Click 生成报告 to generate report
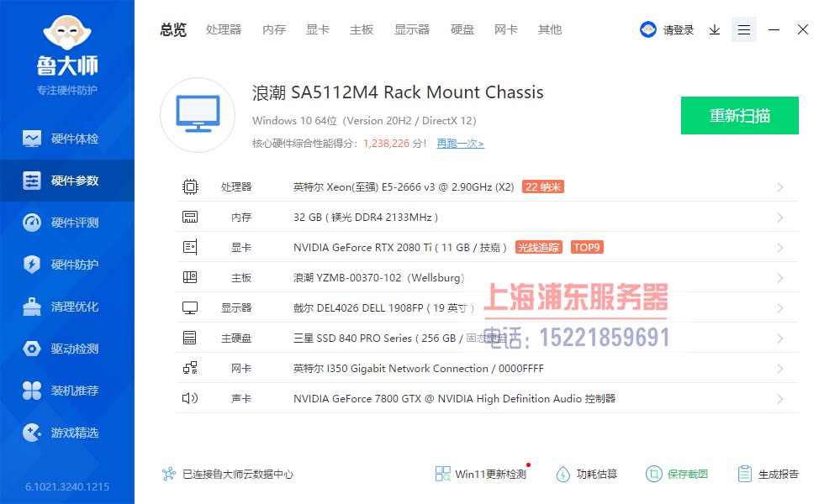The height and width of the screenshot is (504, 824). pyautogui.click(x=768, y=474)
